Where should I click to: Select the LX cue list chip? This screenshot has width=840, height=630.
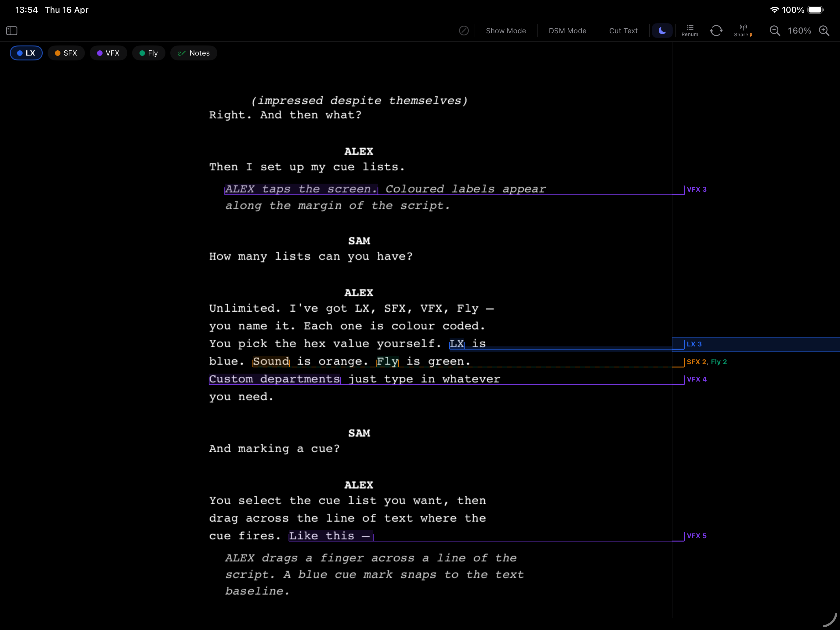point(26,53)
